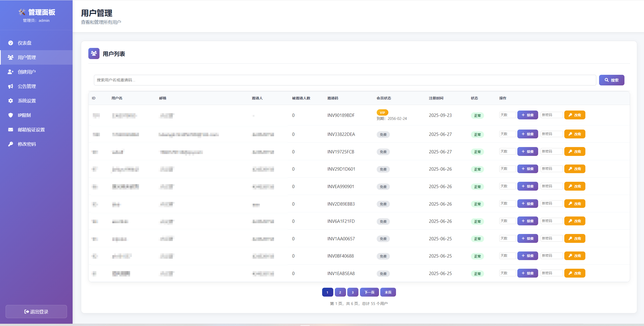
Task: Click 天数 field in INV19725FCB row
Action: point(507,152)
